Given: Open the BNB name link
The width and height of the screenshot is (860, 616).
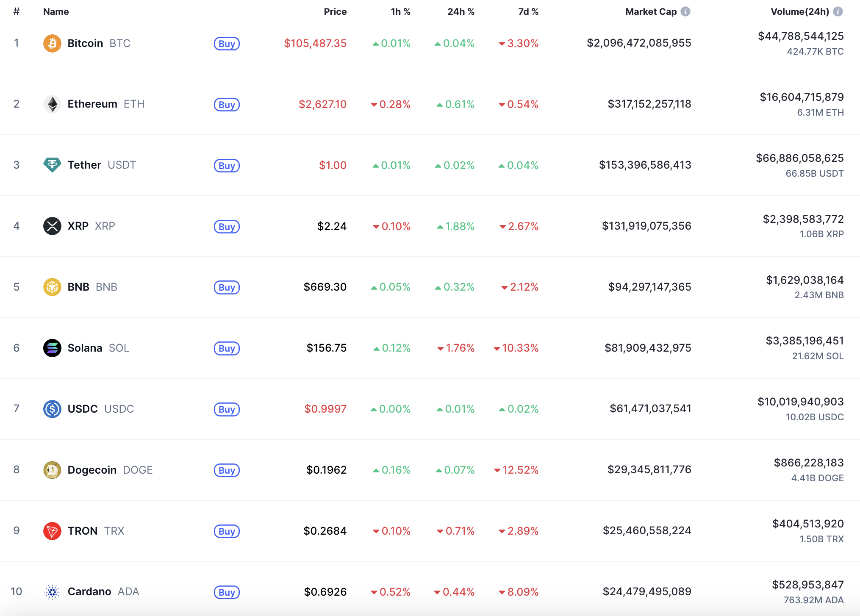Looking at the screenshot, I should pos(92,287).
